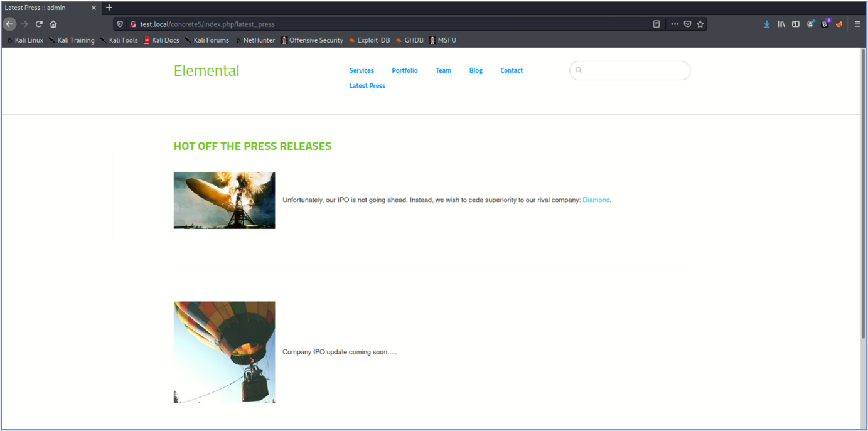Open the Latest Press nav link
The width and height of the screenshot is (868, 431).
pos(367,85)
